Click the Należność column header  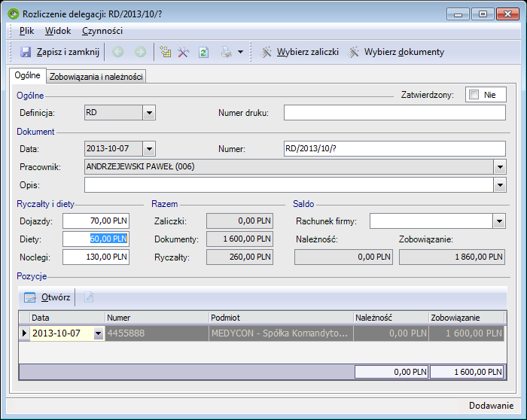coord(391,318)
